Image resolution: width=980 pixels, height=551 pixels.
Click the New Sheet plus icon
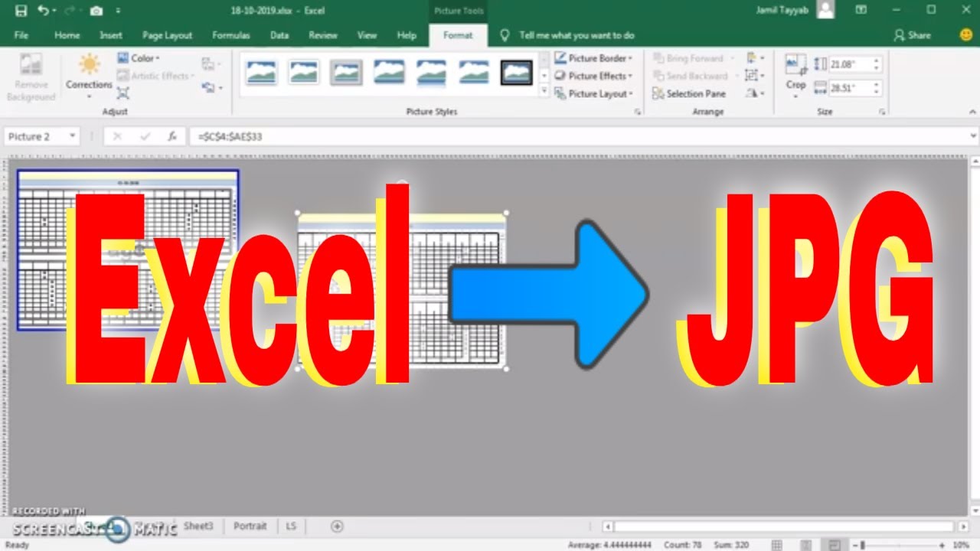tap(337, 526)
